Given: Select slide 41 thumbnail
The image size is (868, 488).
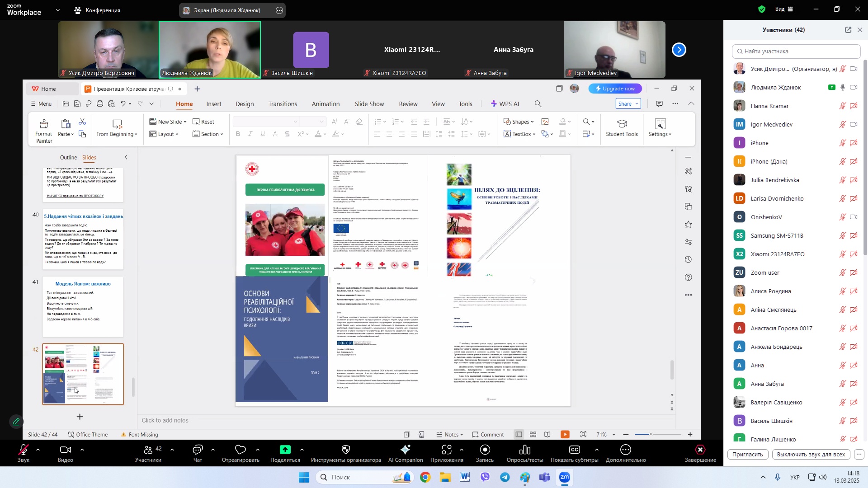Looking at the screenshot, I should [83, 307].
